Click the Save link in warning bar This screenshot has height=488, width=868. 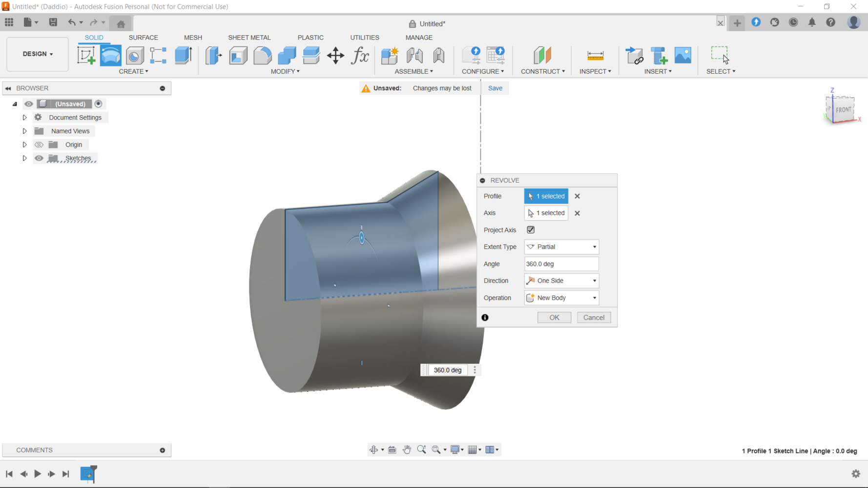[495, 88]
